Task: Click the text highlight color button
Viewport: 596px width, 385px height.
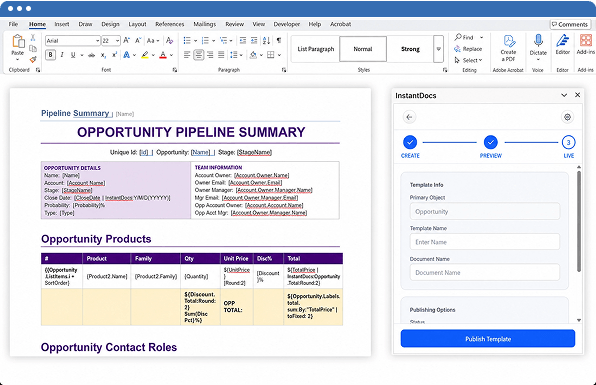Action: [x=145, y=55]
